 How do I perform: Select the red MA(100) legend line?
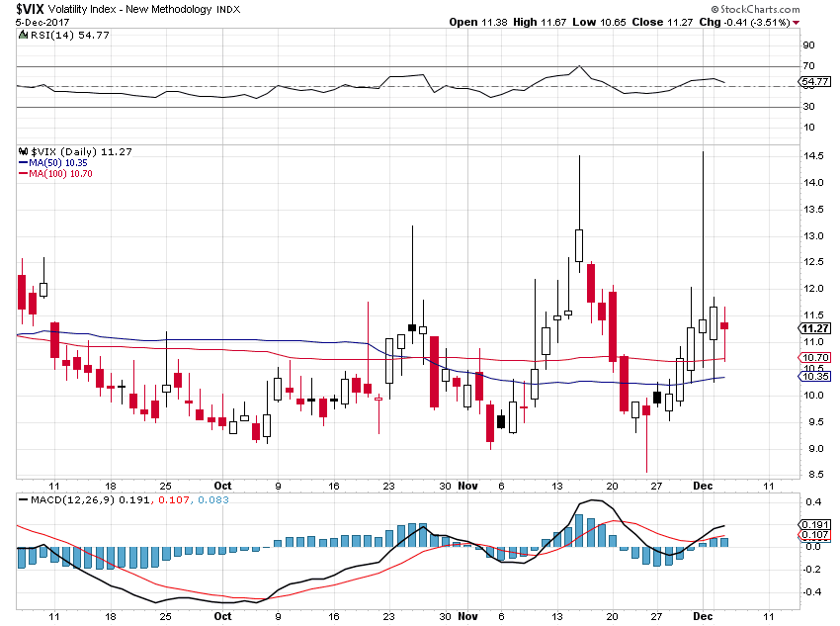tap(23, 174)
